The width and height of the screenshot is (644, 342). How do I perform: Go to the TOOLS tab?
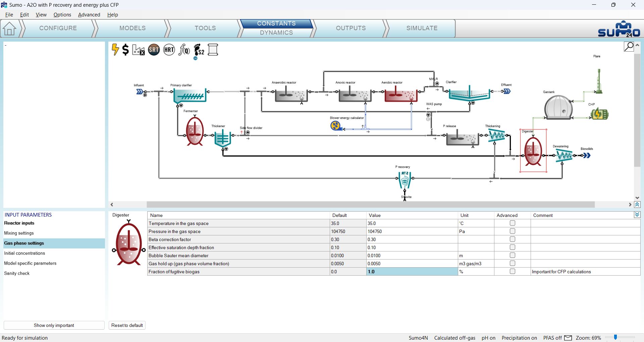coord(205,28)
